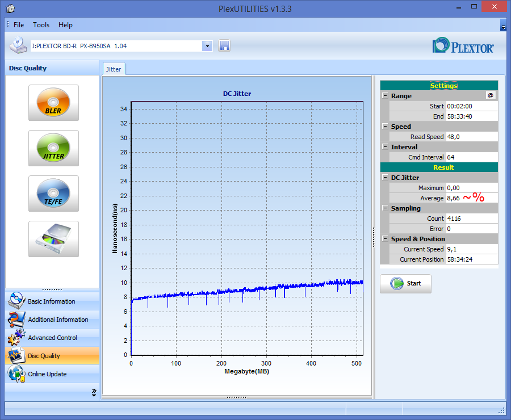This screenshot has height=420, width=511.
Task: Click the PlexUTILITIES app icon in title bar
Action: [10, 9]
